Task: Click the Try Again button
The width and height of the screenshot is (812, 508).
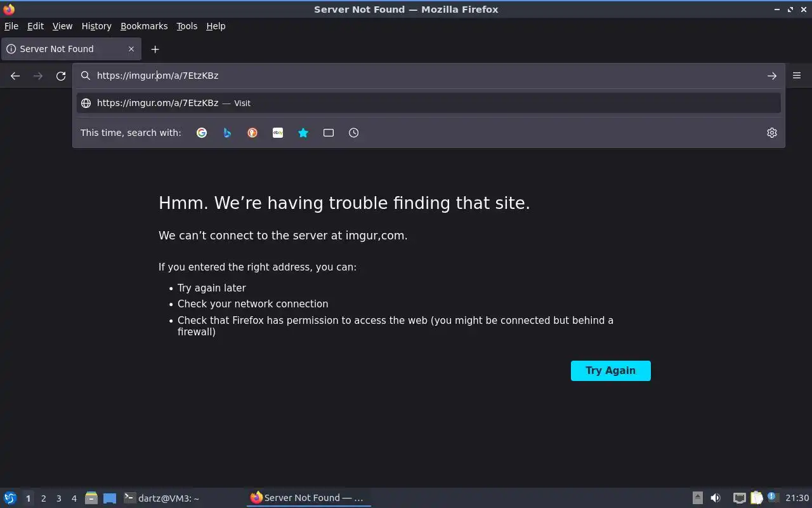Action: [x=611, y=371]
